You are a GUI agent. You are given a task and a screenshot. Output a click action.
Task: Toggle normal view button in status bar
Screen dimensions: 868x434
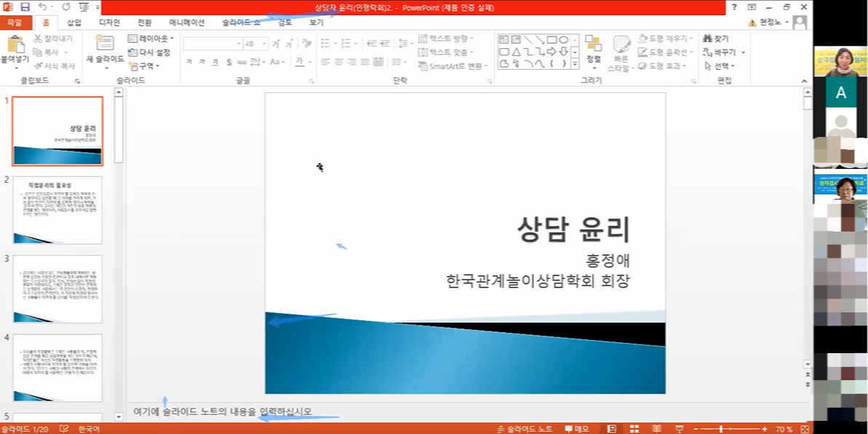click(612, 429)
